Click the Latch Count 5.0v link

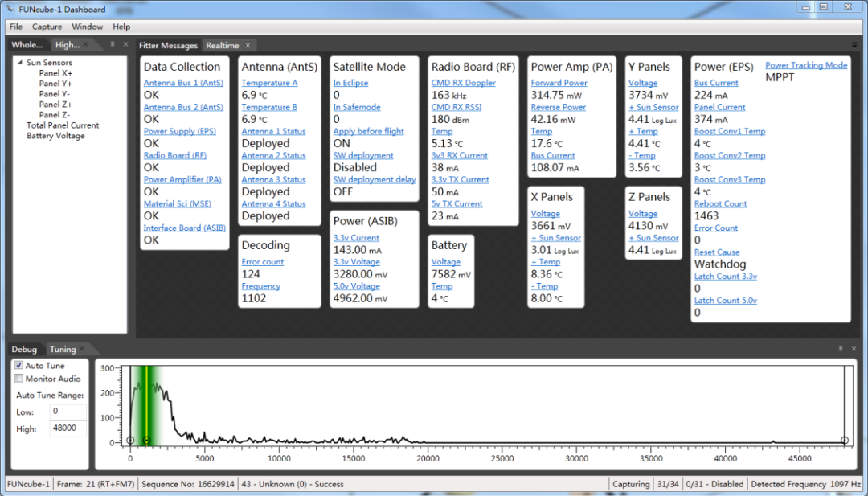pos(726,301)
